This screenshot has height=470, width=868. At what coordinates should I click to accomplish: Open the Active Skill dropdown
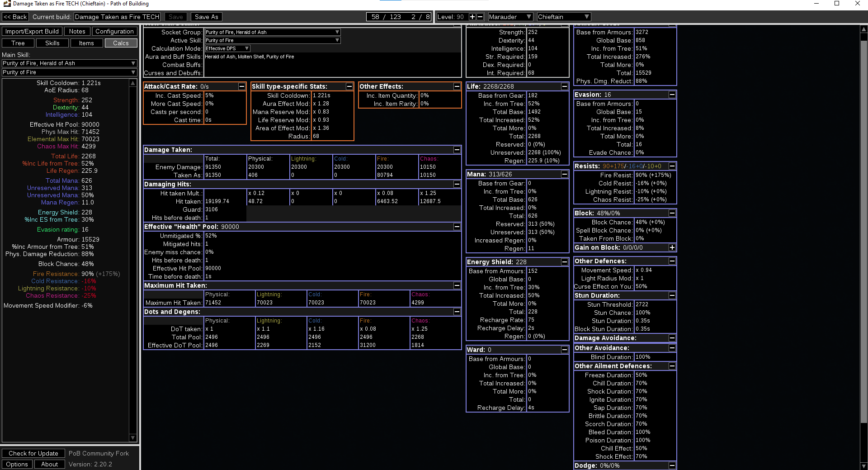[272, 40]
